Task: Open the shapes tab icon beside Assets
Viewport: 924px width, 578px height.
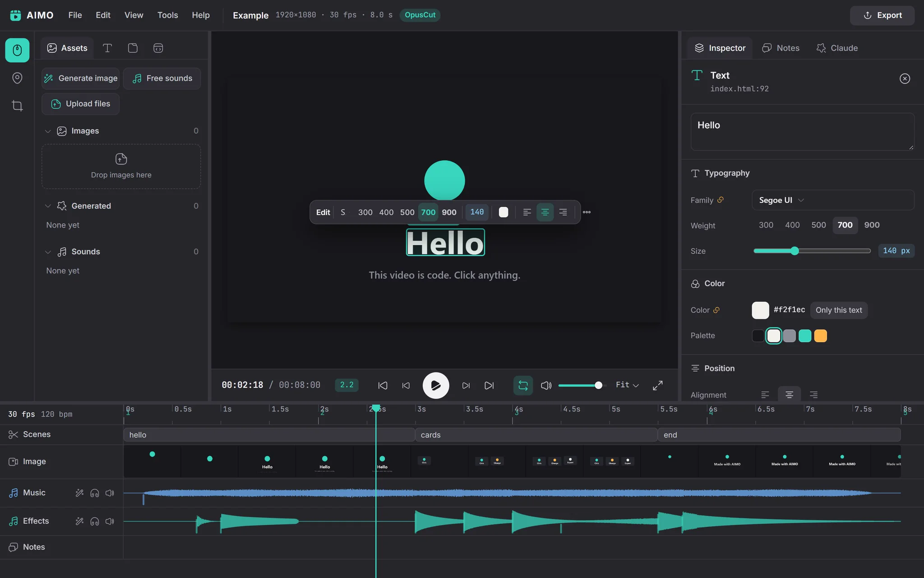Action: [x=133, y=48]
